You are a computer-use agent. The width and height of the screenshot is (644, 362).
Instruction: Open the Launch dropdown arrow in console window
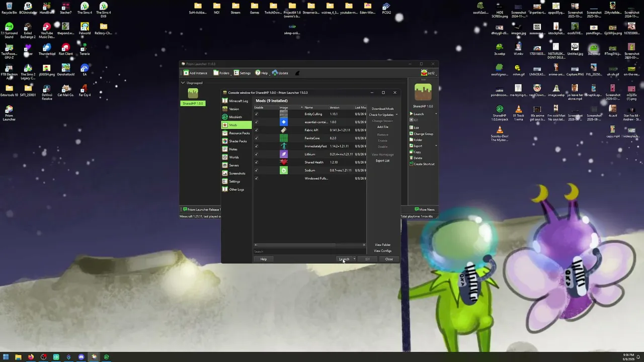(x=354, y=259)
